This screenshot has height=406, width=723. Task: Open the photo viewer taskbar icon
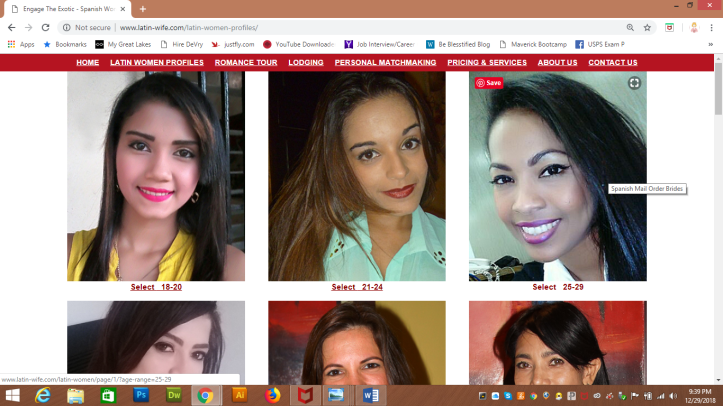coord(336,395)
